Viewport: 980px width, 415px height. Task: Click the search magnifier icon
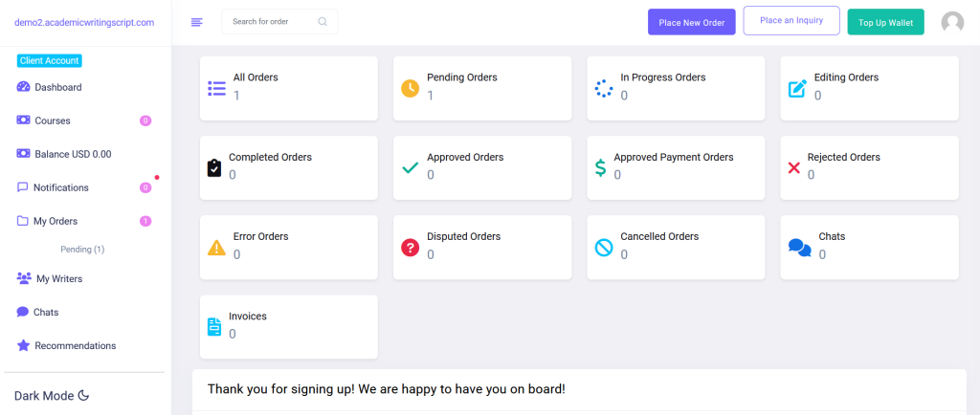323,21
